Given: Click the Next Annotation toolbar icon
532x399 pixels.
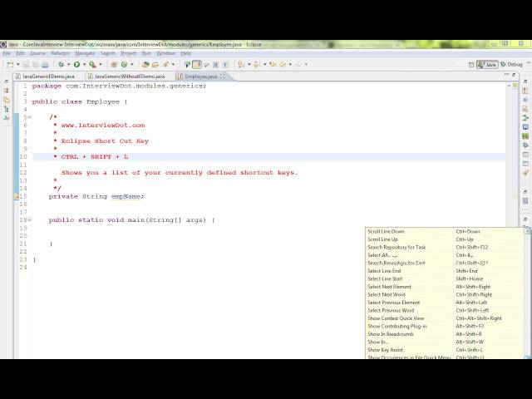Looking at the screenshot, I should click(x=241, y=65).
